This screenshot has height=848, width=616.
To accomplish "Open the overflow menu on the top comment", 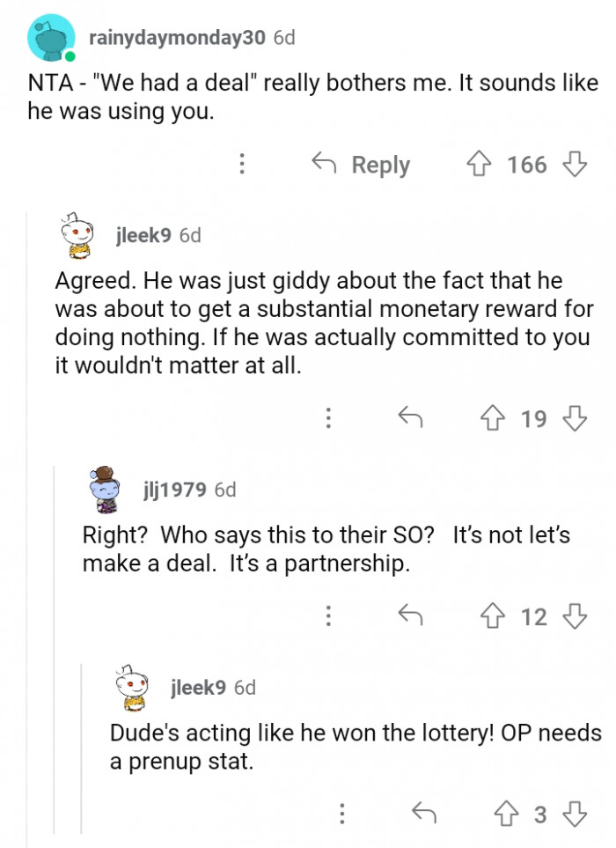I will pos(242,165).
